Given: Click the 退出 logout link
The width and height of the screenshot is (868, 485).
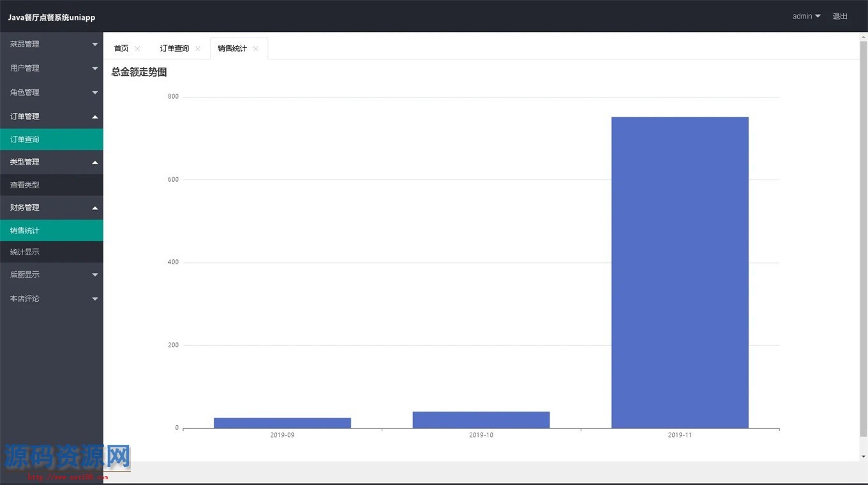Looking at the screenshot, I should 840,17.
